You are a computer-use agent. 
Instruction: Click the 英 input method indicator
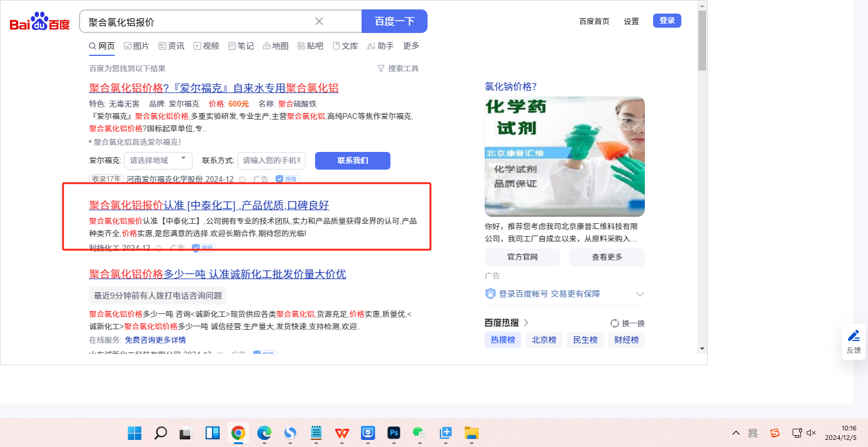[x=753, y=433]
